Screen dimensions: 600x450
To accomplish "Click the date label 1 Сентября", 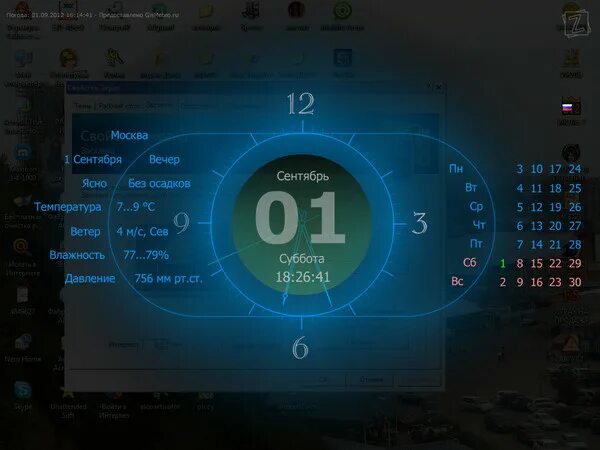I will click(x=93, y=159).
